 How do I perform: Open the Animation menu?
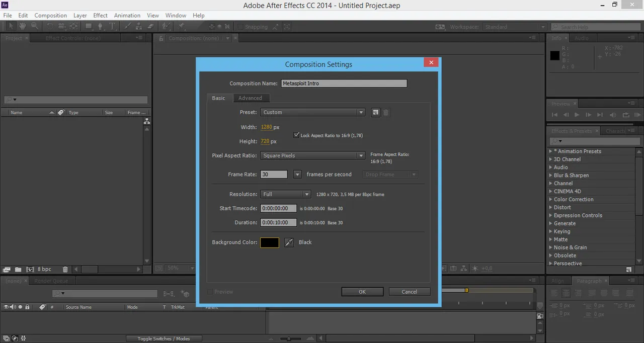click(x=127, y=16)
